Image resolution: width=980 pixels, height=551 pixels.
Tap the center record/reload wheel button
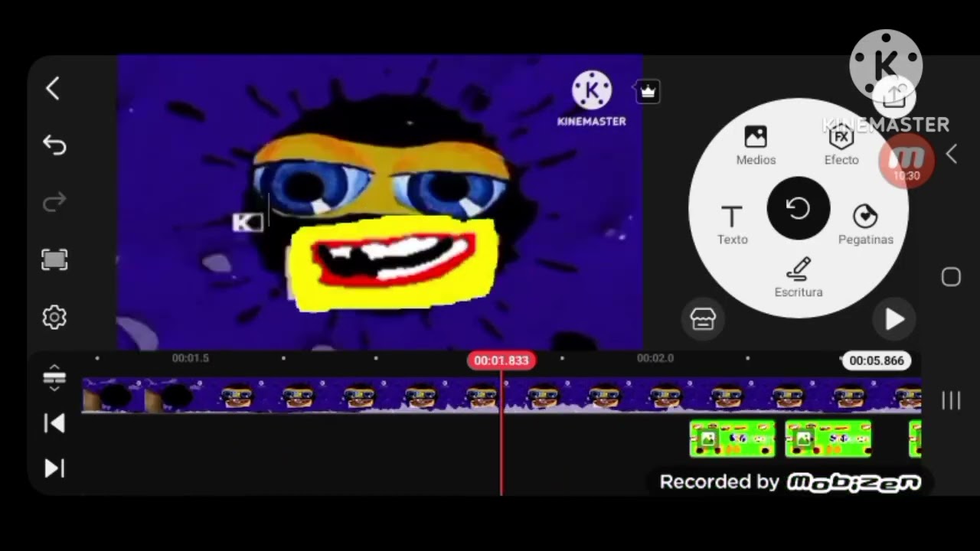pos(799,208)
